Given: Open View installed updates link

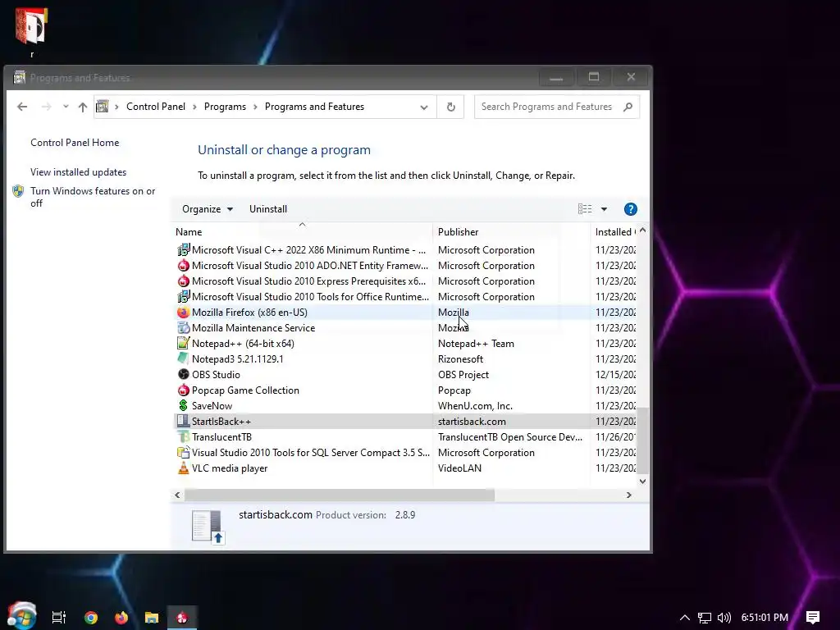Looking at the screenshot, I should click(x=78, y=172).
